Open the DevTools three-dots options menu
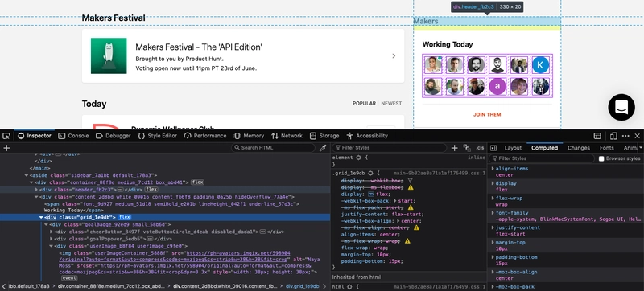This screenshot has height=291, width=644. (625, 136)
